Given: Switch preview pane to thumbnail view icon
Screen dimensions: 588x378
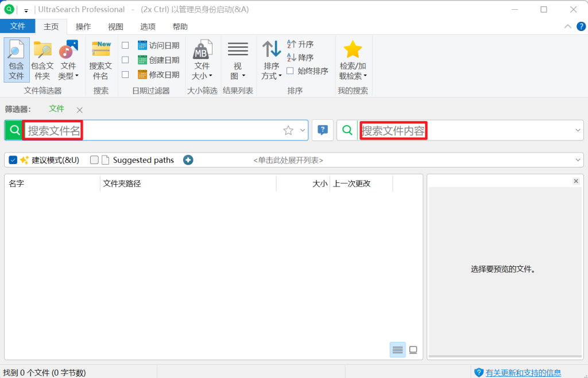Looking at the screenshot, I should (x=413, y=349).
